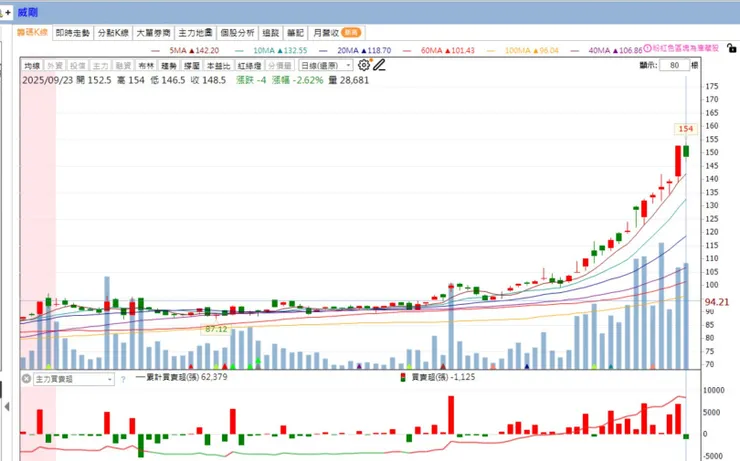This screenshot has height=461, width=740.
Task: Switch to the 筆記 tab
Action: pos(295,33)
